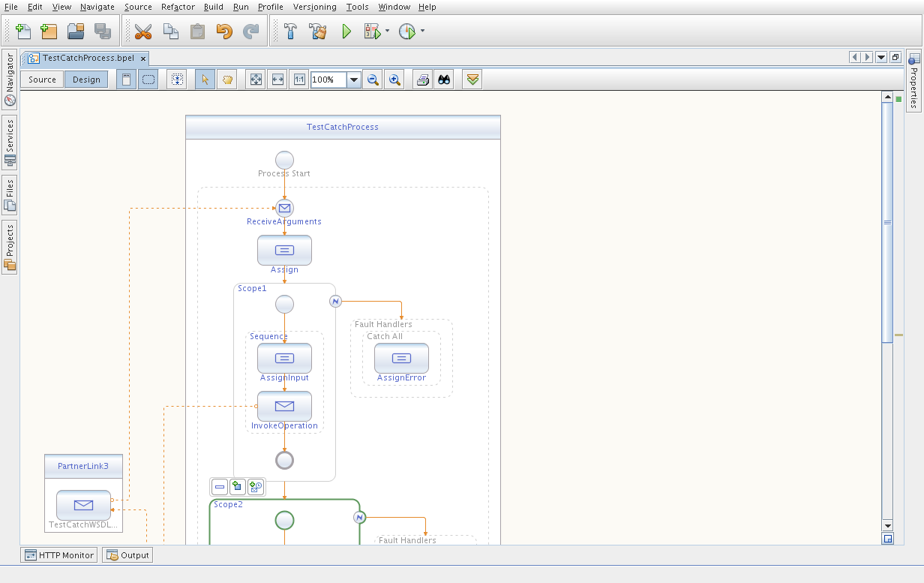Open the Tools menu

357,7
